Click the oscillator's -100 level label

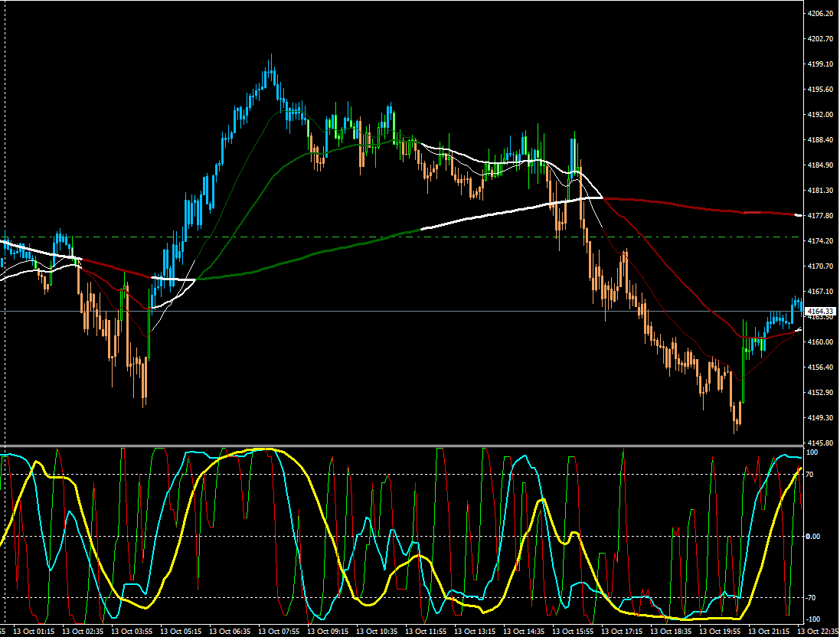(x=813, y=619)
